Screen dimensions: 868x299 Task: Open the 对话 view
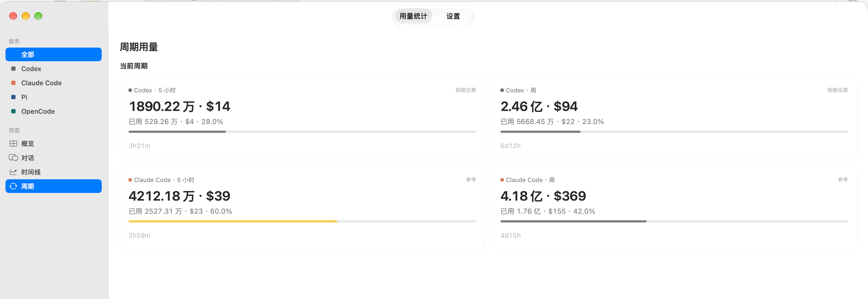click(54, 158)
